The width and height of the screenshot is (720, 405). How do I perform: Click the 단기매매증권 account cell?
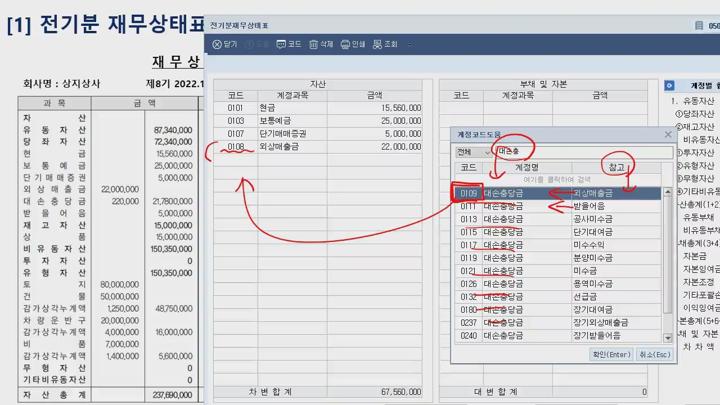[292, 134]
